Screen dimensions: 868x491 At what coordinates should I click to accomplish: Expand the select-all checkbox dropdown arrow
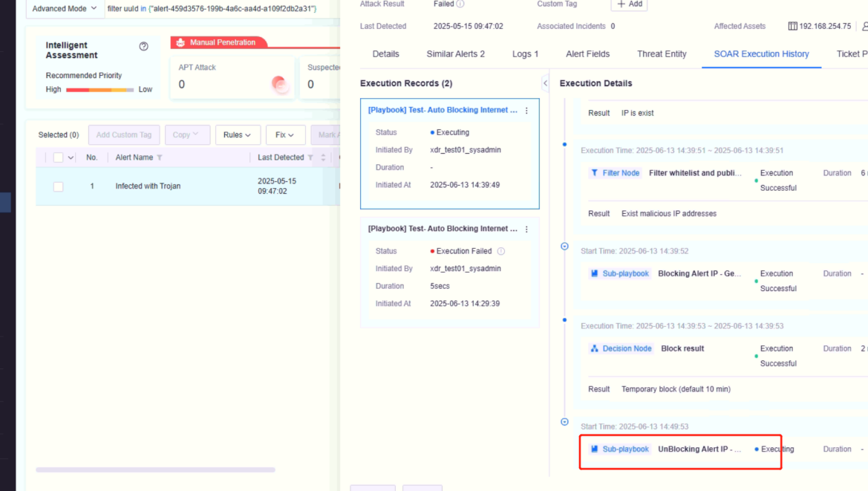71,157
